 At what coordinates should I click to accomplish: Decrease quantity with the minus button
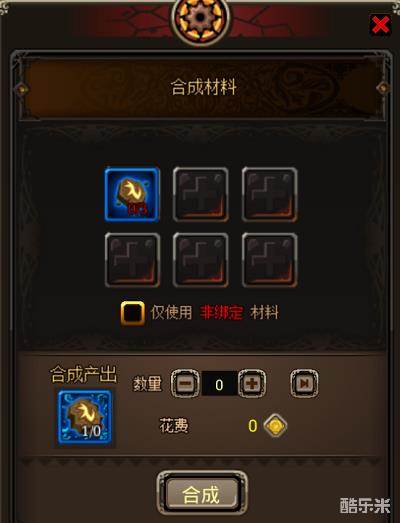[185, 384]
